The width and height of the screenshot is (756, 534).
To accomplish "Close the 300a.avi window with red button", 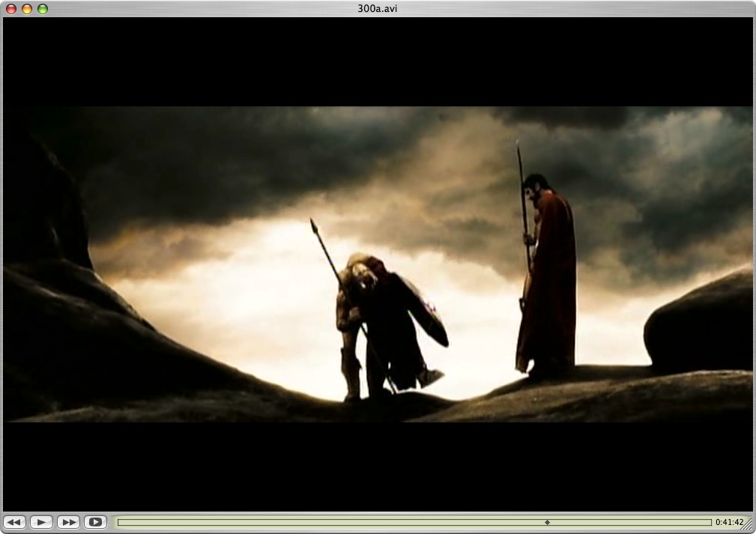I will (11, 9).
